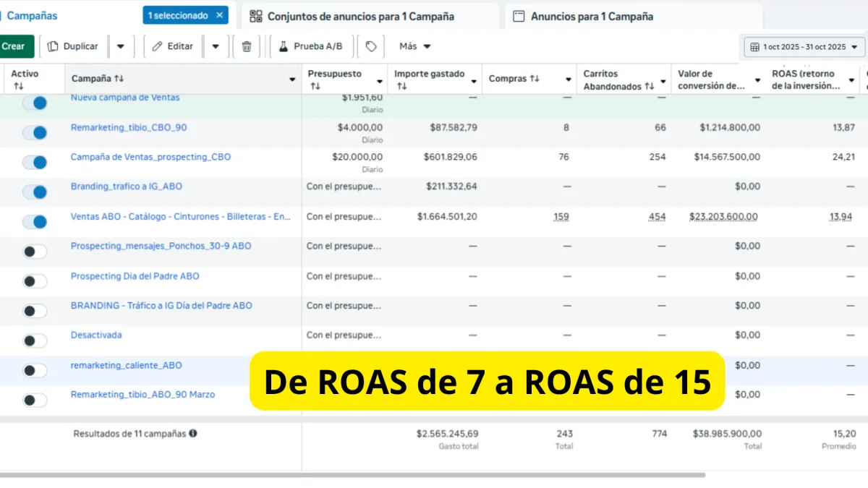Click the tag label icon

(x=371, y=46)
